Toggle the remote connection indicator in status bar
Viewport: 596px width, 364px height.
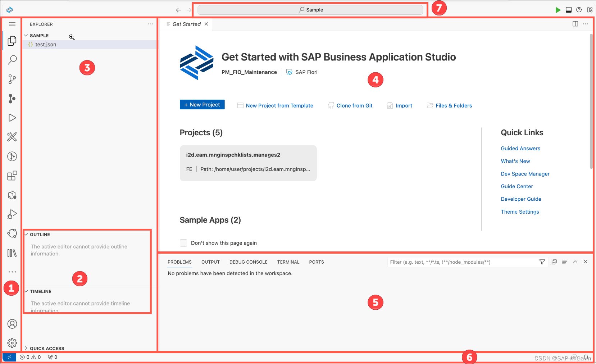(9, 357)
